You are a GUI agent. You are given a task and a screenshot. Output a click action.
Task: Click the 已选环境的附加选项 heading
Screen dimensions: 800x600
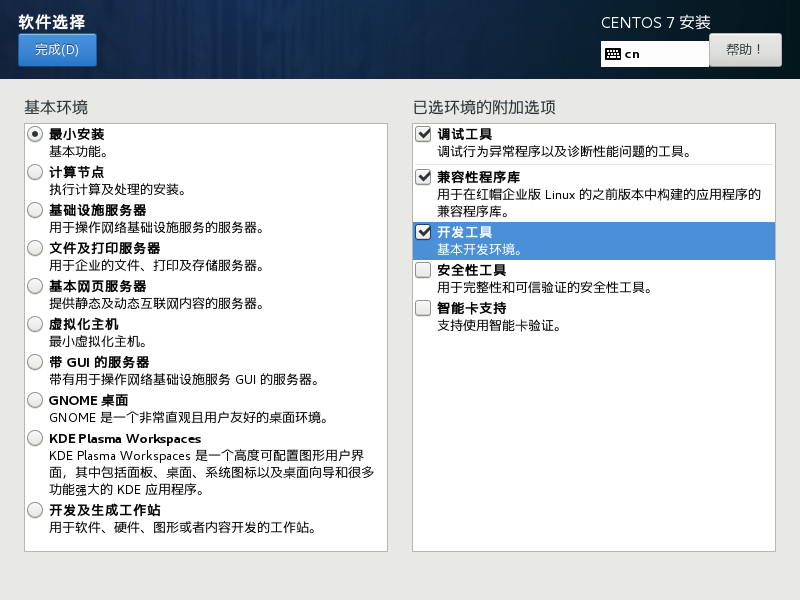coord(484,108)
